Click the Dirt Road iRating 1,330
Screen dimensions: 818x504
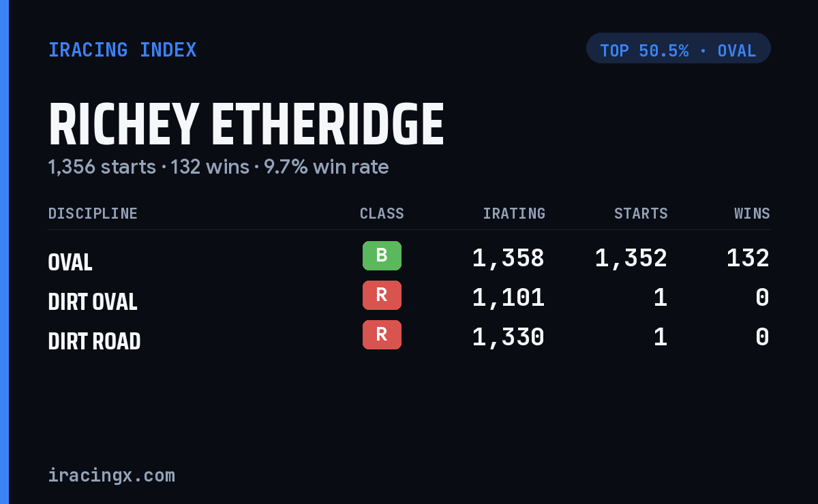coord(509,337)
